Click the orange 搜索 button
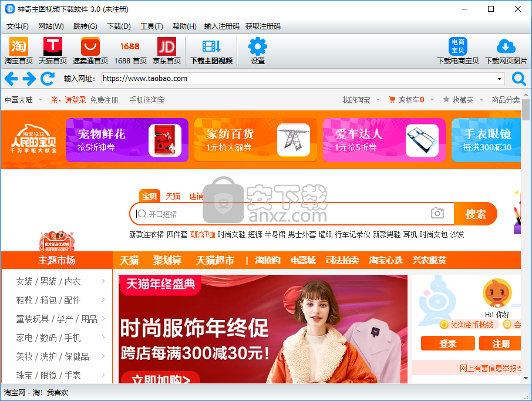Viewport: 532px width, 401px height. 476,214
